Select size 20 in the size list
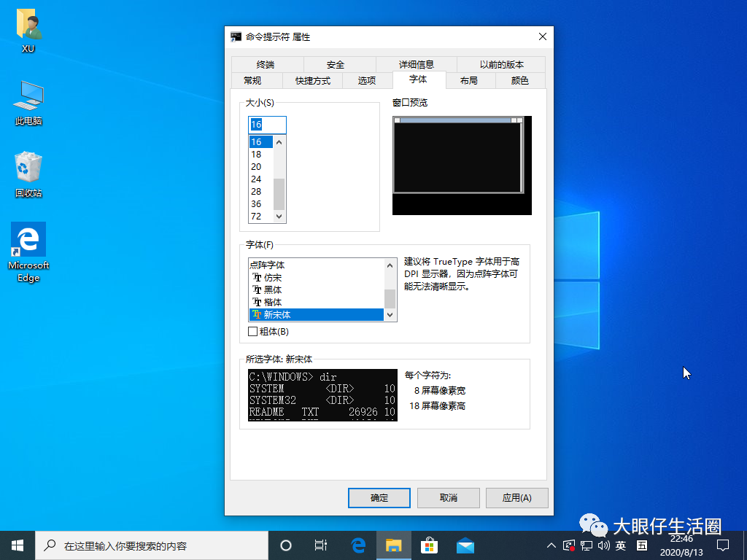This screenshot has height=560, width=747. [261, 167]
